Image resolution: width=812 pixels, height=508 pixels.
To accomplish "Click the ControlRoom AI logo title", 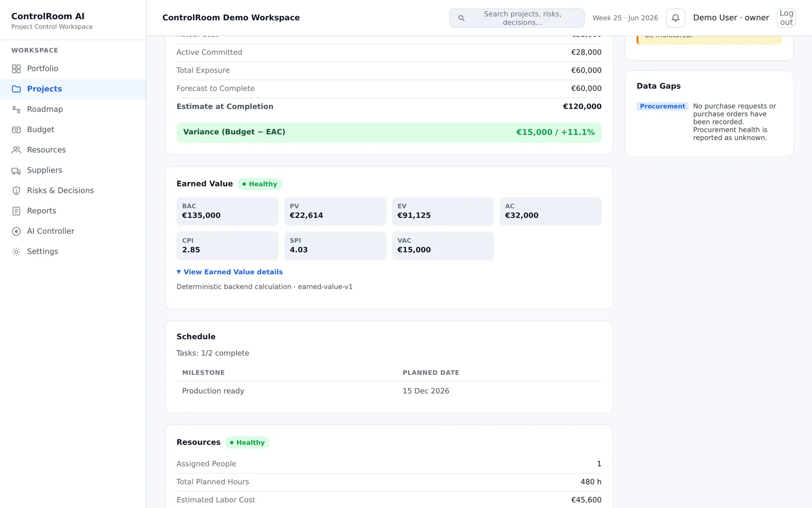I will coord(48,16).
